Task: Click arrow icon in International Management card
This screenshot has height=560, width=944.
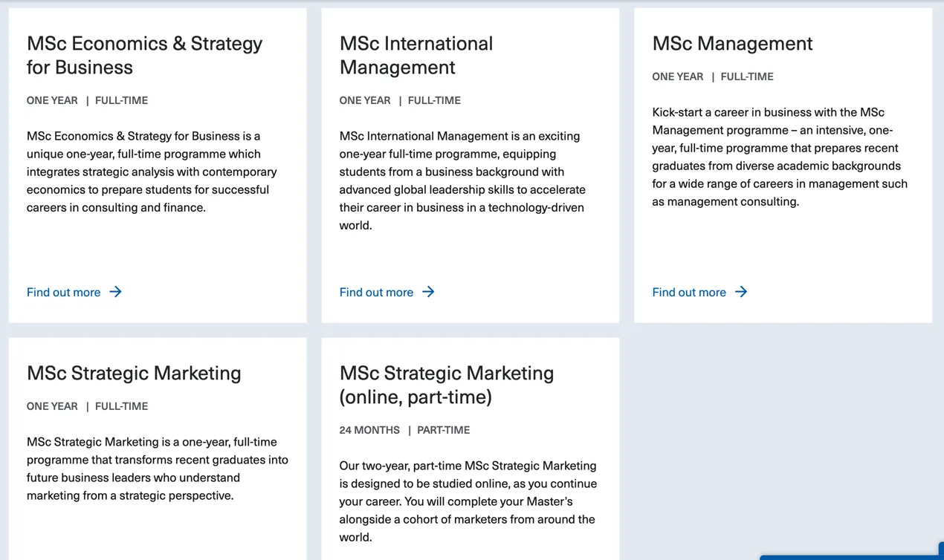Action: coord(429,292)
